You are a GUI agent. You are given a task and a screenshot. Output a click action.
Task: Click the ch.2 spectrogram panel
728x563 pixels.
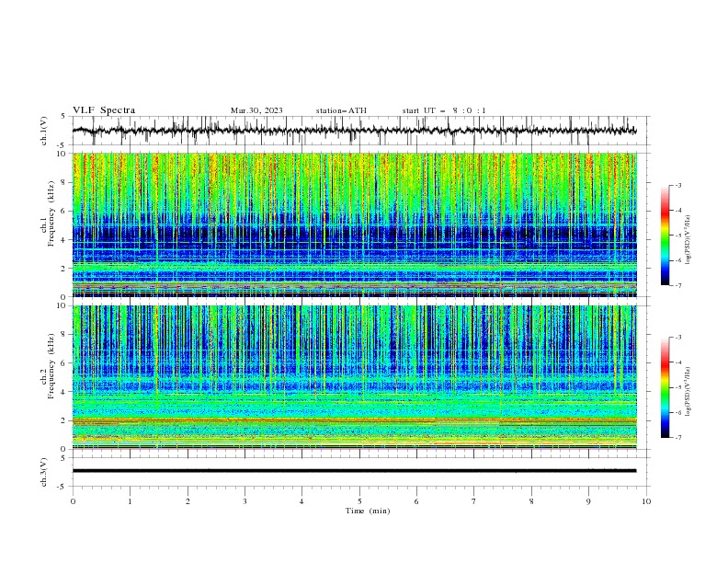click(355, 377)
